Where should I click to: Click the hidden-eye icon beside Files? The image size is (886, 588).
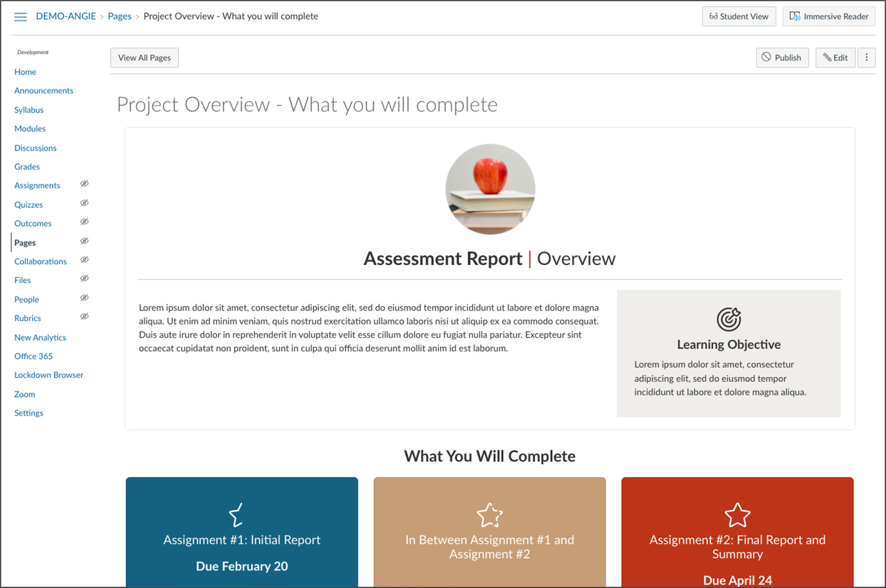84,279
